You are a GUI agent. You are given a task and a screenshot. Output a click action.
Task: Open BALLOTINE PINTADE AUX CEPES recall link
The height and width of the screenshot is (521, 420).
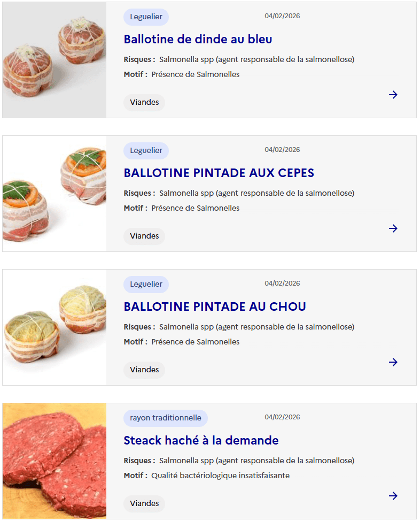pyautogui.click(x=219, y=173)
